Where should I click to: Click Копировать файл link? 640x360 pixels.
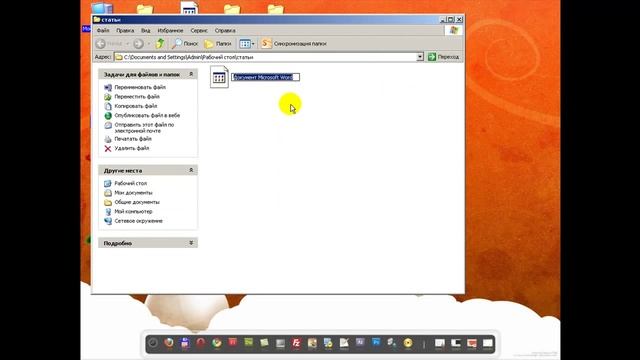coord(136,106)
